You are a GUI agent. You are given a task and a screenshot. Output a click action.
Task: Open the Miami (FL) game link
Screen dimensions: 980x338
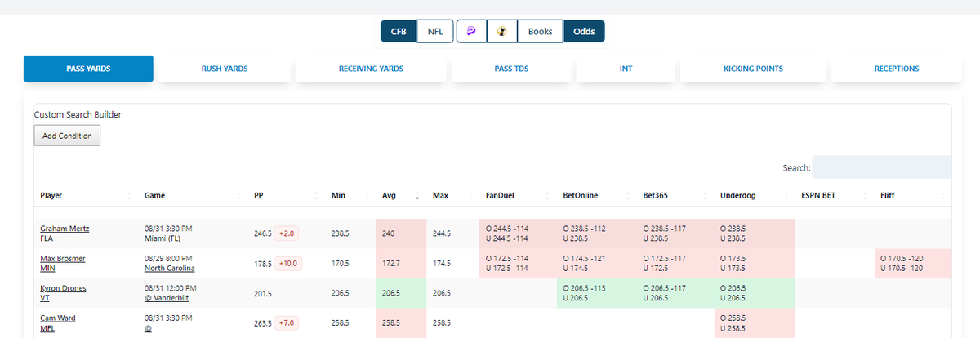pos(163,239)
